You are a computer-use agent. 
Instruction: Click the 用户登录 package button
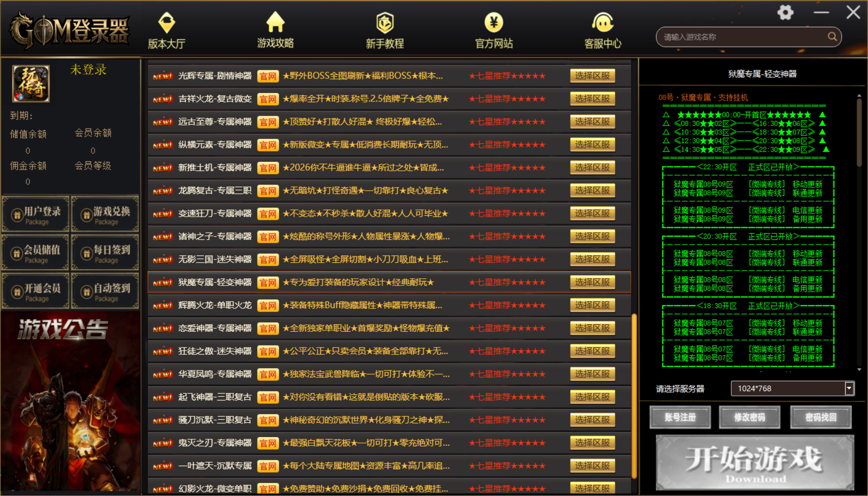pyautogui.click(x=36, y=214)
